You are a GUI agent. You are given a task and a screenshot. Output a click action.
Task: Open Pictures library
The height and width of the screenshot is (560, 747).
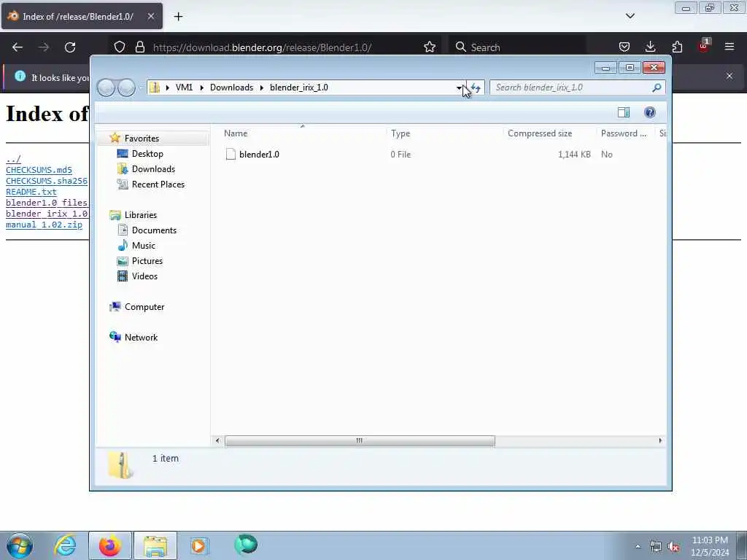click(147, 261)
